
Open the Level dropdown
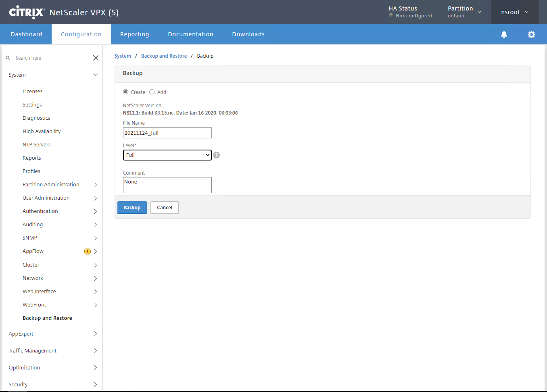pyautogui.click(x=167, y=155)
